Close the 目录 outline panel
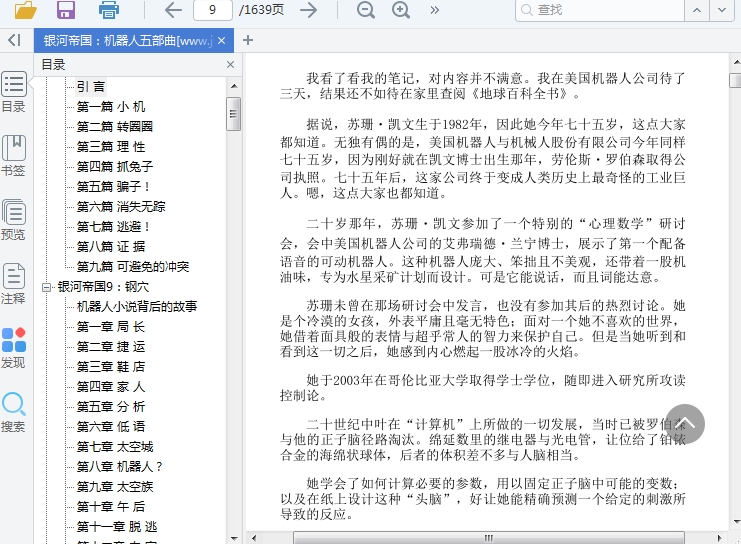Image resolution: width=741 pixels, height=544 pixels. (x=231, y=64)
